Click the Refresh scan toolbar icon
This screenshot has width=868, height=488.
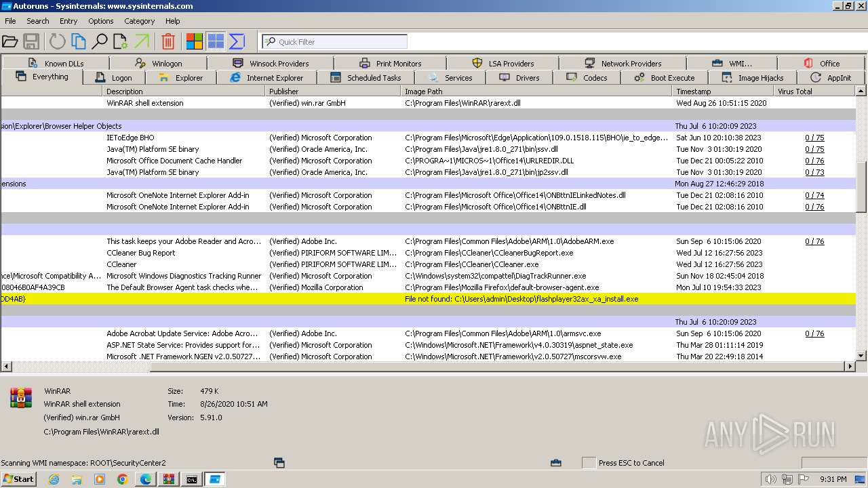pyautogui.click(x=58, y=41)
